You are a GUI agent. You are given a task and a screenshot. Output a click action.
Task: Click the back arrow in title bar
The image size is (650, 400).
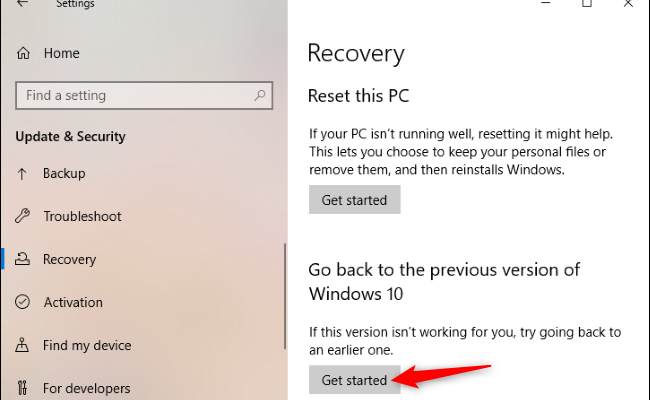[23, 4]
